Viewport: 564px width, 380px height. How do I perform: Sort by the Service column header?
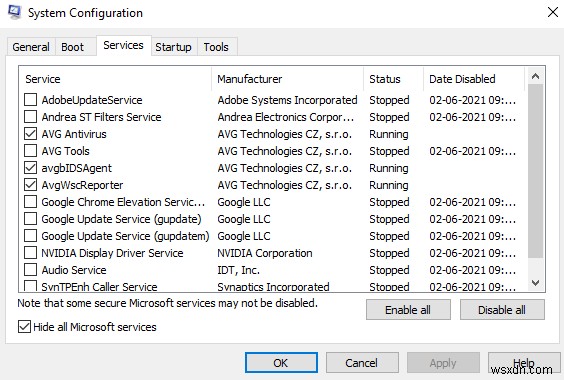[x=115, y=79]
